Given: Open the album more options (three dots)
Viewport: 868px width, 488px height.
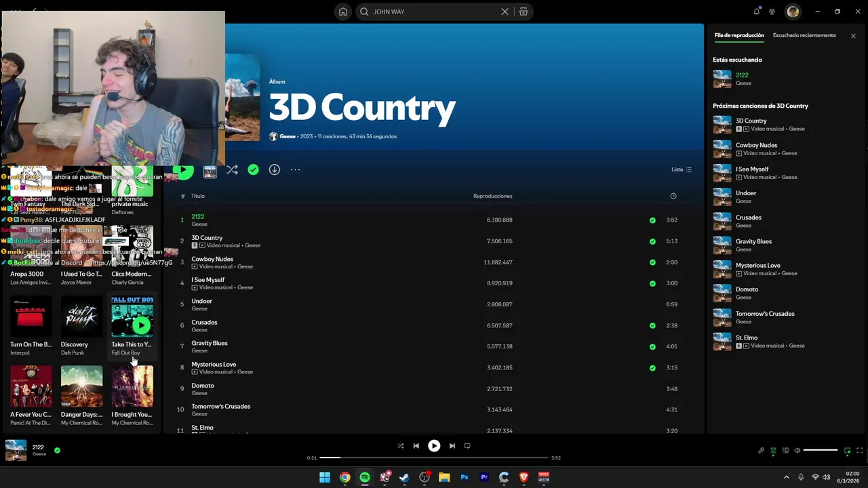Looking at the screenshot, I should (x=295, y=169).
